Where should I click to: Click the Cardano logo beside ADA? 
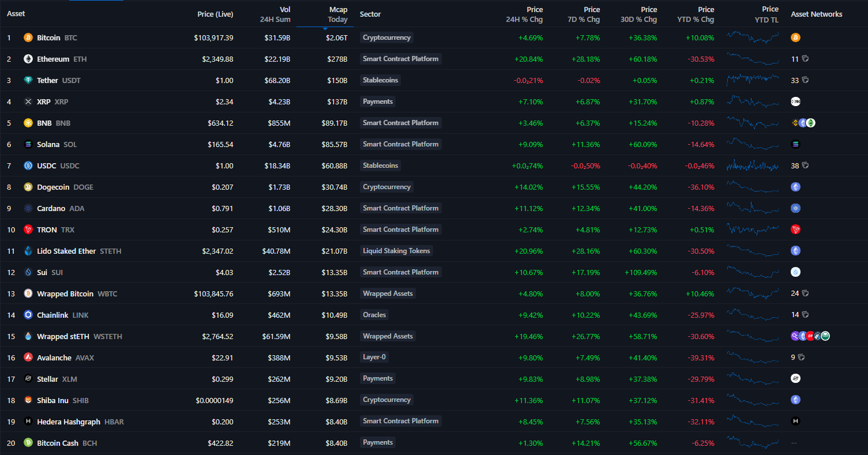[x=28, y=208]
